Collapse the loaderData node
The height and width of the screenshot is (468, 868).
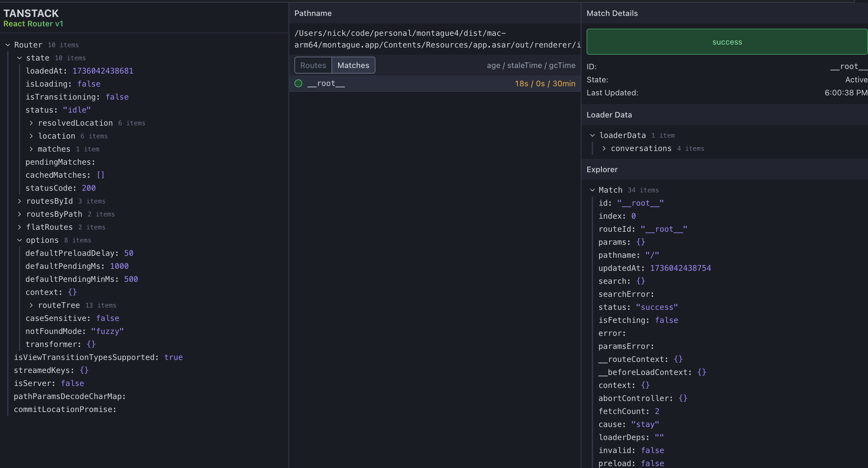pyautogui.click(x=592, y=135)
